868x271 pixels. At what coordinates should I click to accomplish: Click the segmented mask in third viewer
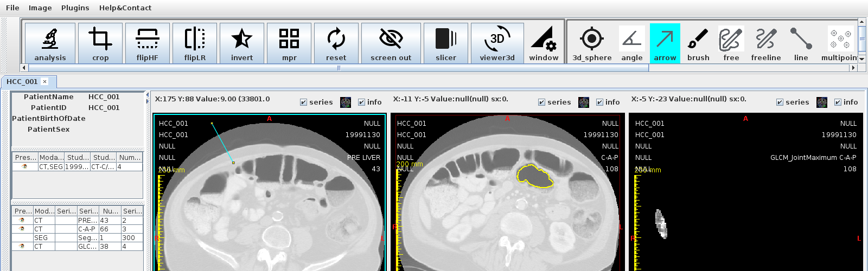click(661, 224)
